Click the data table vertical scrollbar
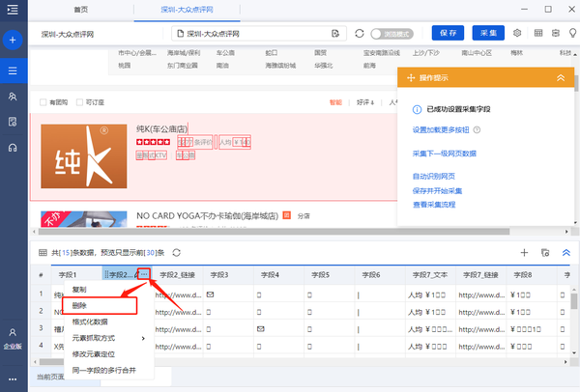The width and height of the screenshot is (580, 392). click(x=573, y=301)
